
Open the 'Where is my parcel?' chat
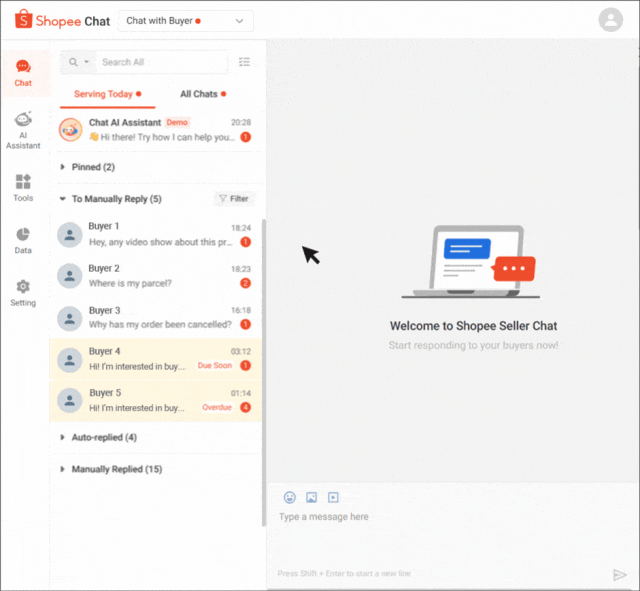click(x=155, y=276)
